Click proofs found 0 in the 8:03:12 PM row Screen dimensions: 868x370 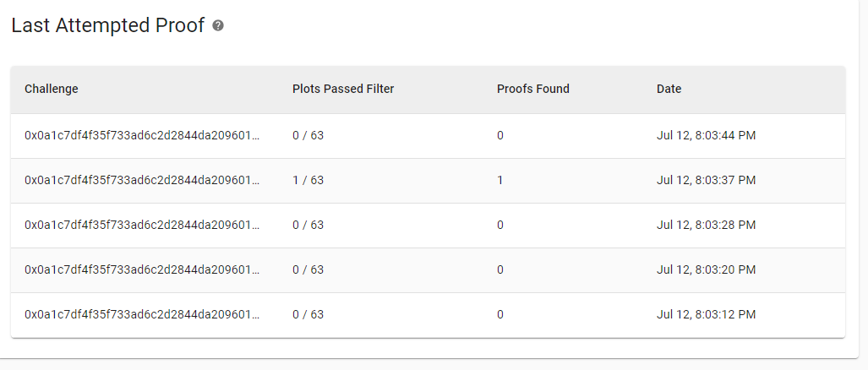point(500,314)
